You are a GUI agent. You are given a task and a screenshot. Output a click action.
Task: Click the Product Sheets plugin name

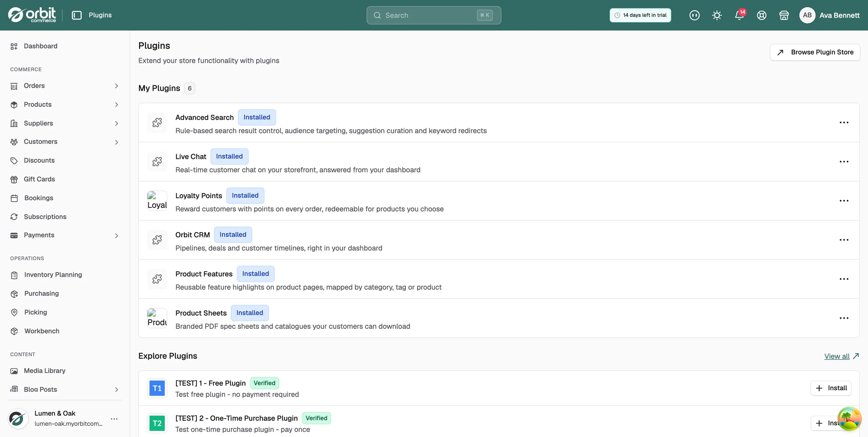tap(201, 313)
